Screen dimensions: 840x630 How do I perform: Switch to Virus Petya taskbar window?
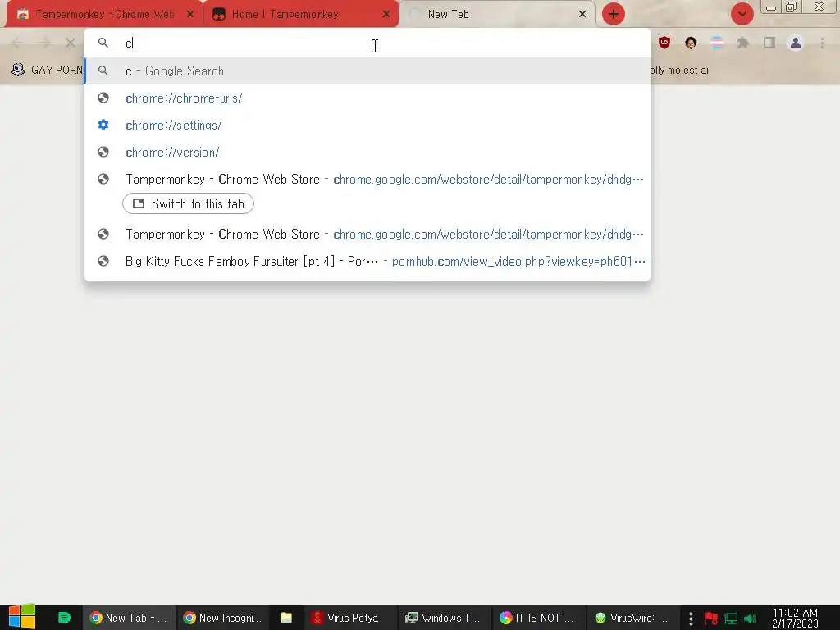click(349, 618)
